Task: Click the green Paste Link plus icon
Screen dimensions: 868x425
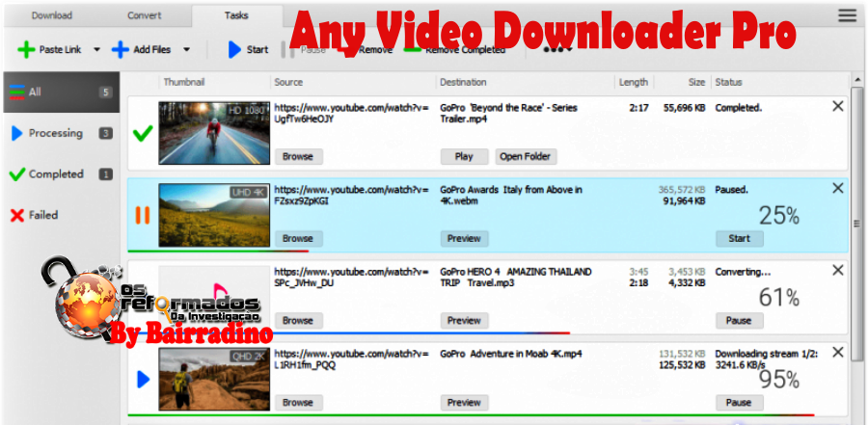Action: pyautogui.click(x=26, y=50)
